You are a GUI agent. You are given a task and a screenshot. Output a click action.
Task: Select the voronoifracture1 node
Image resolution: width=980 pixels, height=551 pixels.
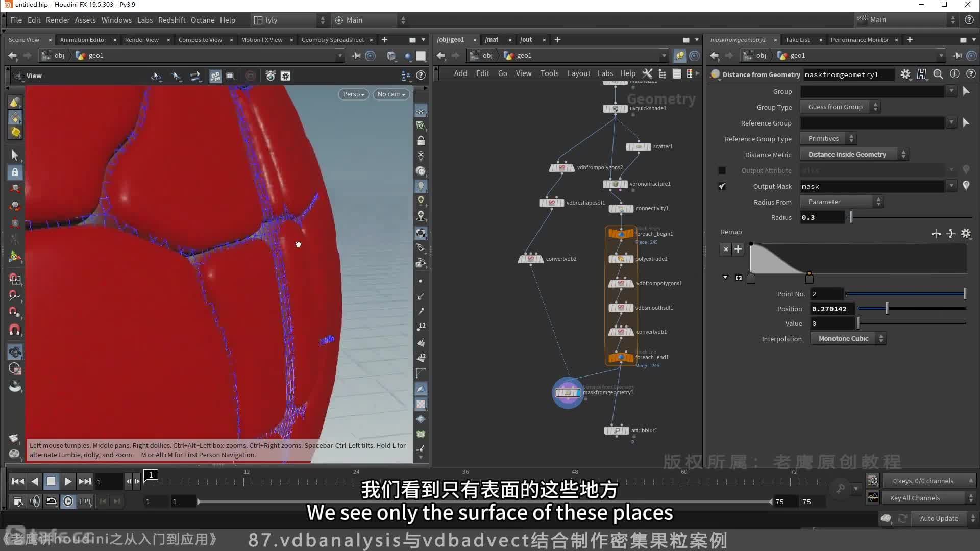[615, 184]
